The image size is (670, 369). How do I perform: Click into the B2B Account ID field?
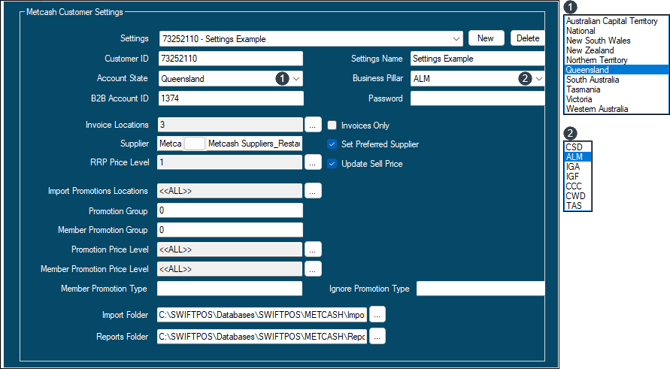(x=231, y=98)
